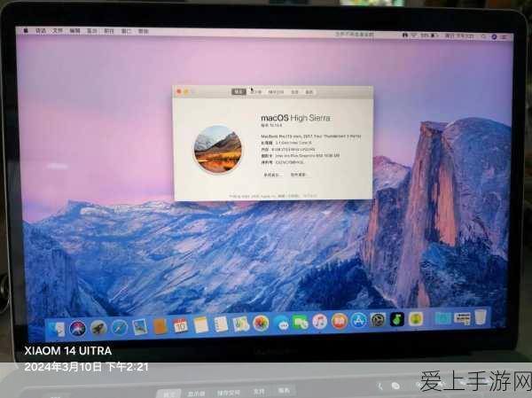Open the yellow-green round app icon in Dock

point(416,318)
